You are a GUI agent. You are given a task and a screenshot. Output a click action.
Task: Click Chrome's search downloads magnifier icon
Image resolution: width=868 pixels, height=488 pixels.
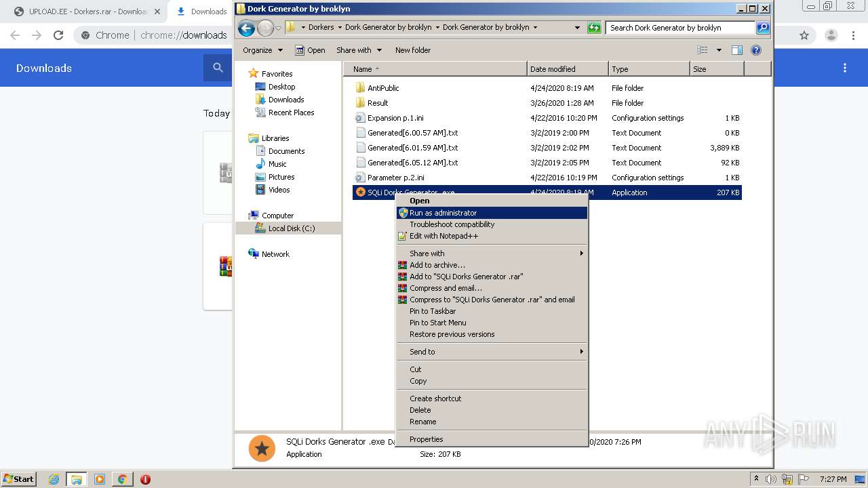click(x=218, y=68)
